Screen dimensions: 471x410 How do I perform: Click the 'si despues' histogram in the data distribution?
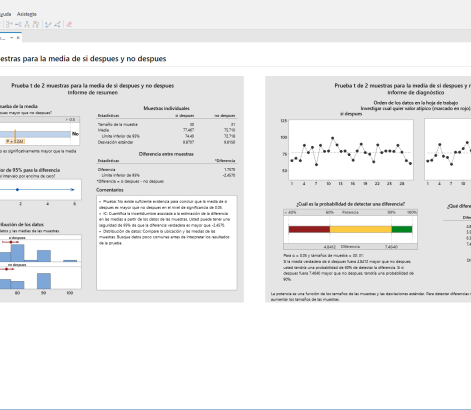point(41,251)
